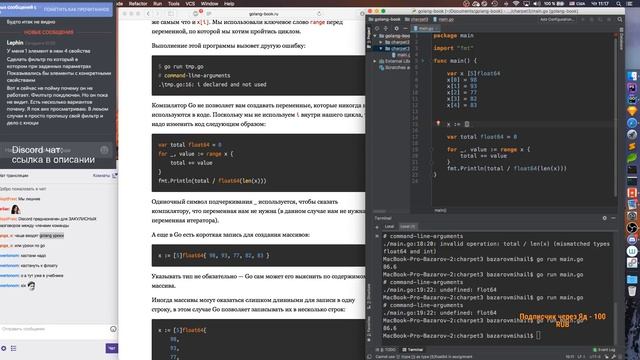Click the purple Chat send button
This screenshot has width=640, height=360.
[x=111, y=348]
